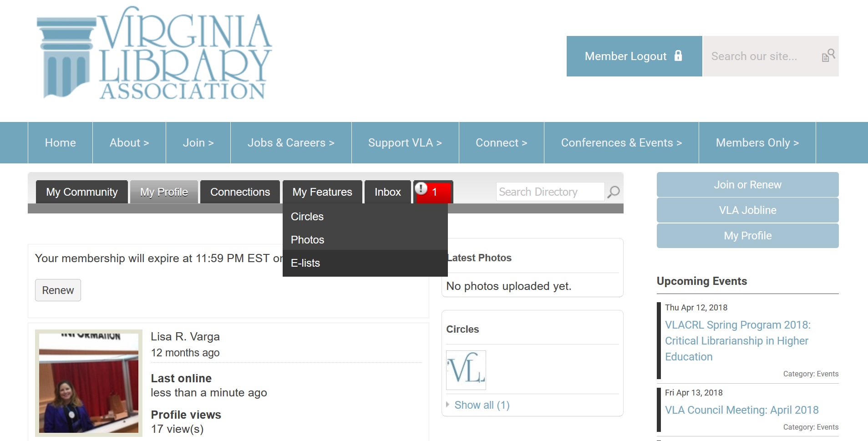Click the Member Logout button
The image size is (868, 441).
pos(634,56)
